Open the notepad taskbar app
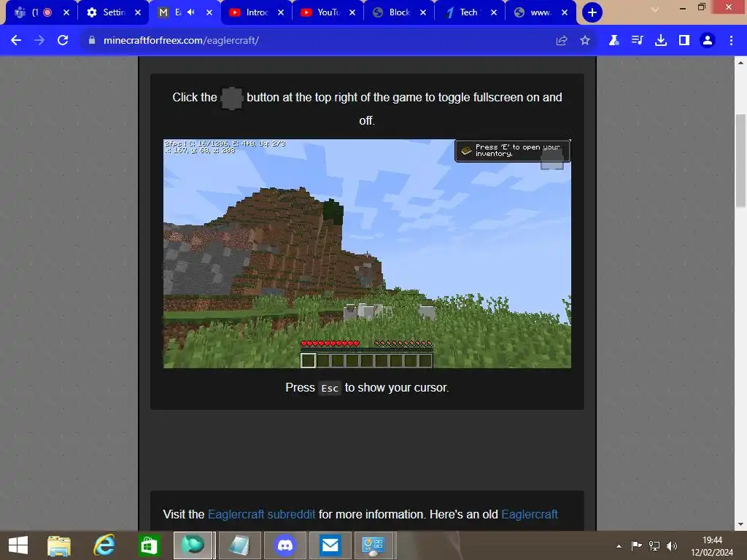Image resolution: width=747 pixels, height=560 pixels. click(x=239, y=545)
